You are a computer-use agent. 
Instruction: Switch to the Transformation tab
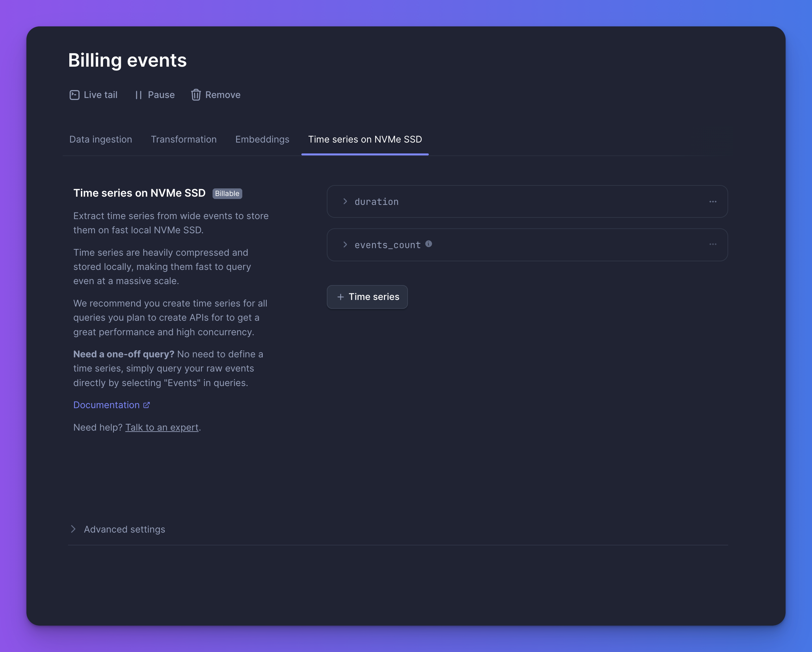(x=184, y=139)
